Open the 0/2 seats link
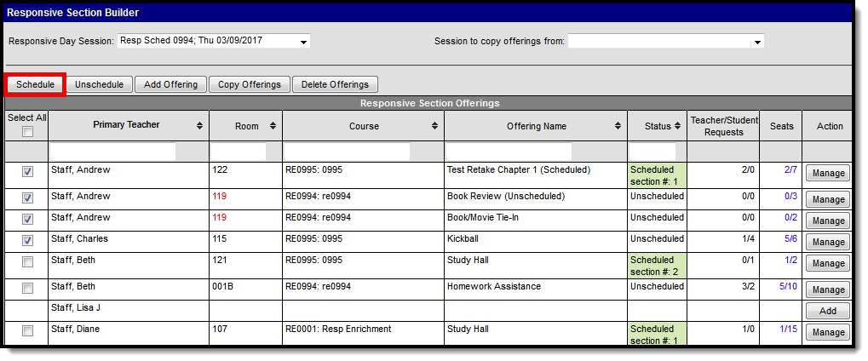This screenshot has width=868, height=361. tap(790, 218)
